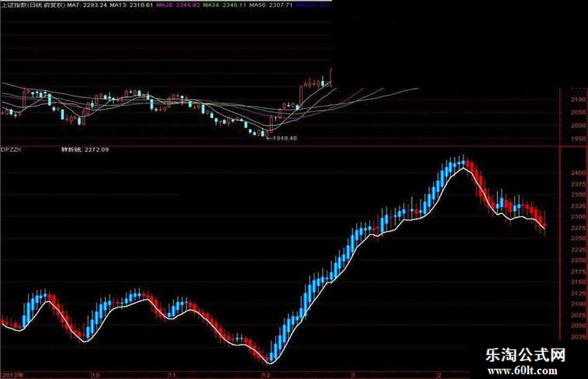Click the month 10 marker on timeline
This screenshot has width=588, height=379.
[96, 375]
